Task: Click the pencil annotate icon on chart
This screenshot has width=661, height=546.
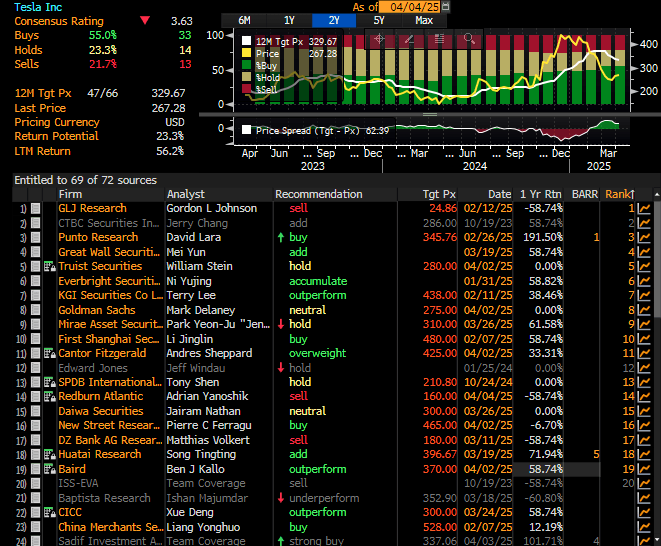Action: [409, 40]
